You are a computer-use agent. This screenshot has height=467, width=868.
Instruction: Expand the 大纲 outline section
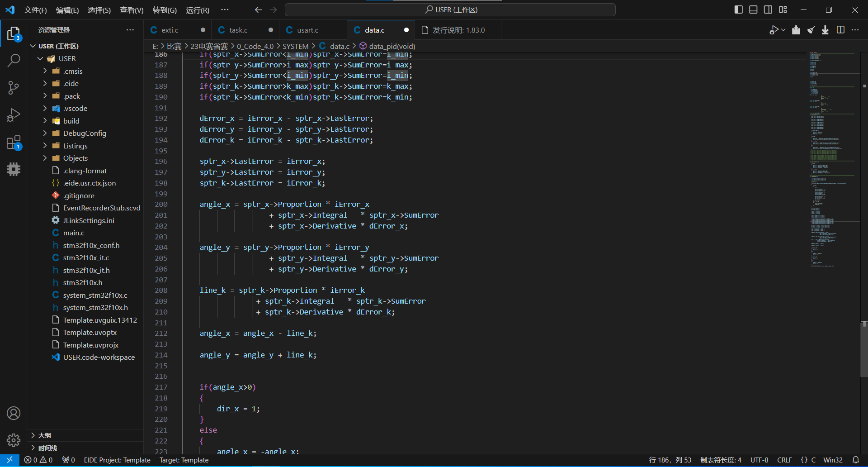pos(44,435)
